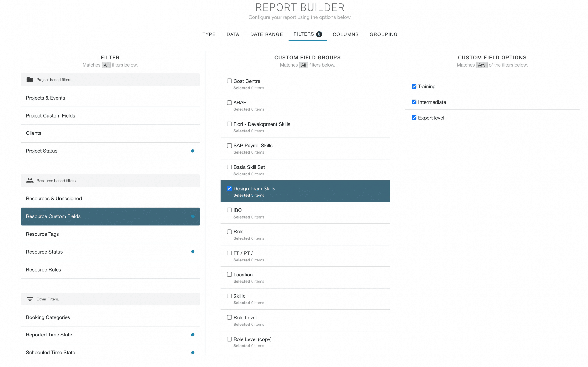Click the project folder icon
The image size is (588, 367).
tap(30, 80)
